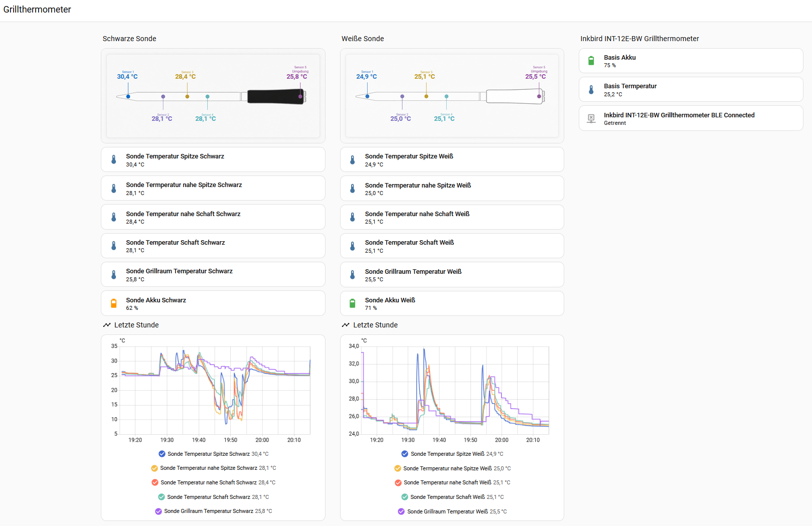Click Schwarze Sonde section heading
This screenshot has height=526, width=812.
tap(129, 39)
